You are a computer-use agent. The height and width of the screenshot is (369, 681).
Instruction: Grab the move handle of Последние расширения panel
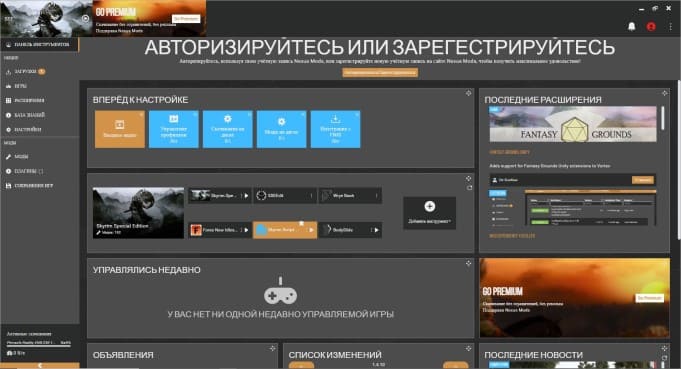tap(664, 93)
